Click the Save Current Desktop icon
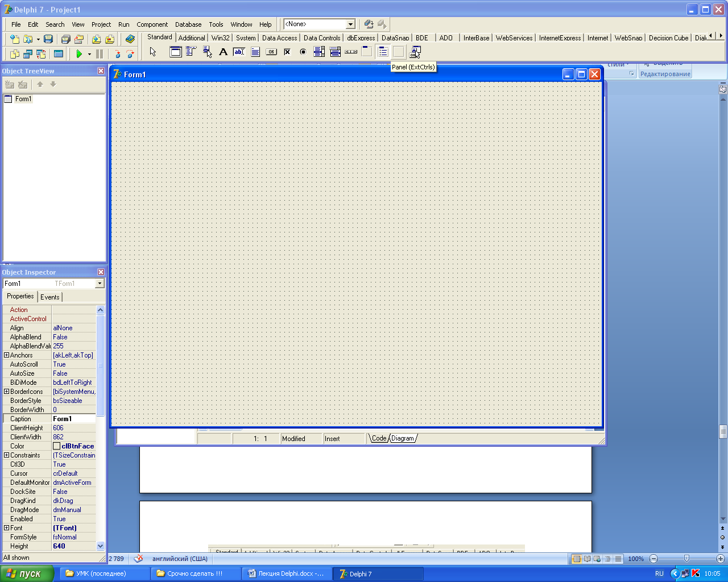The width and height of the screenshot is (728, 582). (x=369, y=24)
